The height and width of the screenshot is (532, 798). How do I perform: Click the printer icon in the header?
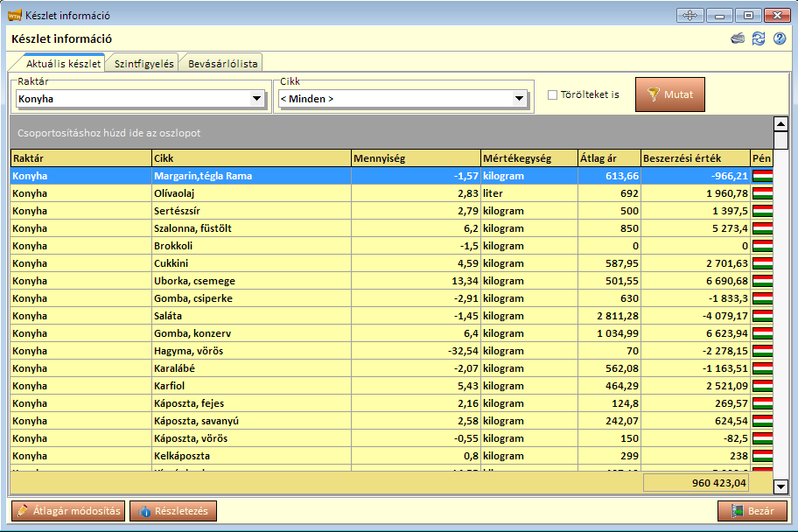(x=738, y=38)
